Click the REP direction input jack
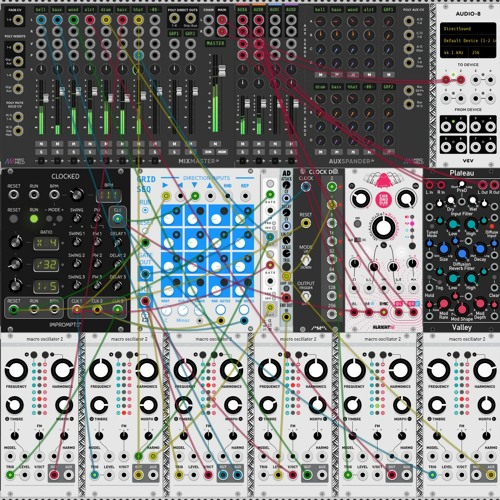The image size is (500, 500). (245, 196)
